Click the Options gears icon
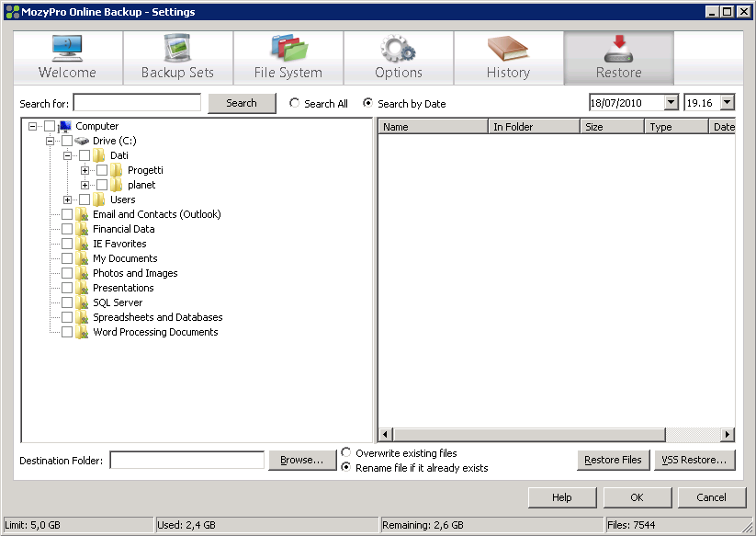This screenshot has width=756, height=536. pyautogui.click(x=398, y=48)
